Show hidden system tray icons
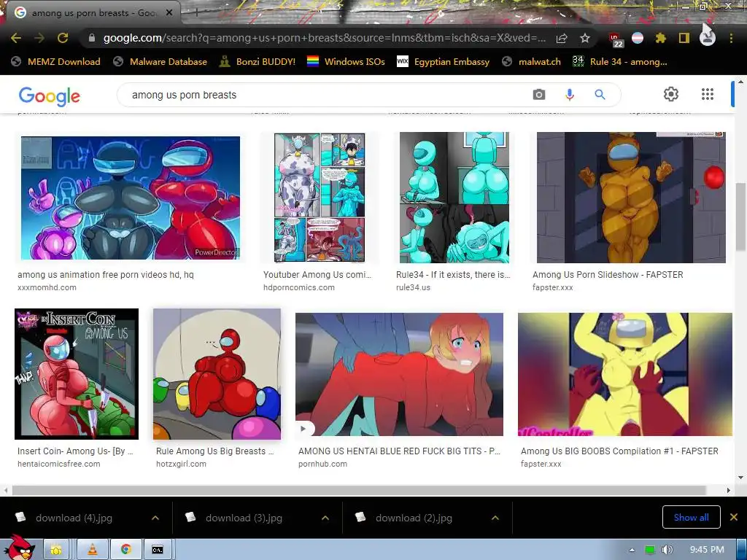Viewport: 747px width, 560px height. coord(632,550)
